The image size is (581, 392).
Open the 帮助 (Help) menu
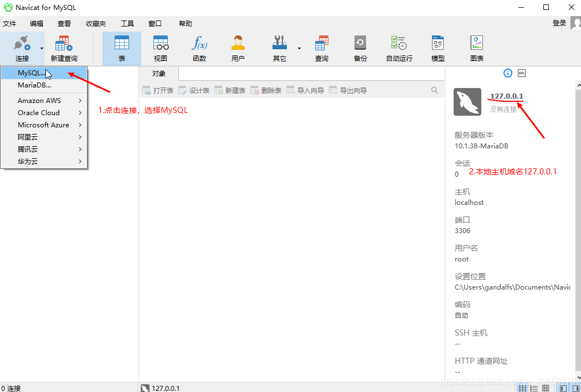(x=186, y=24)
